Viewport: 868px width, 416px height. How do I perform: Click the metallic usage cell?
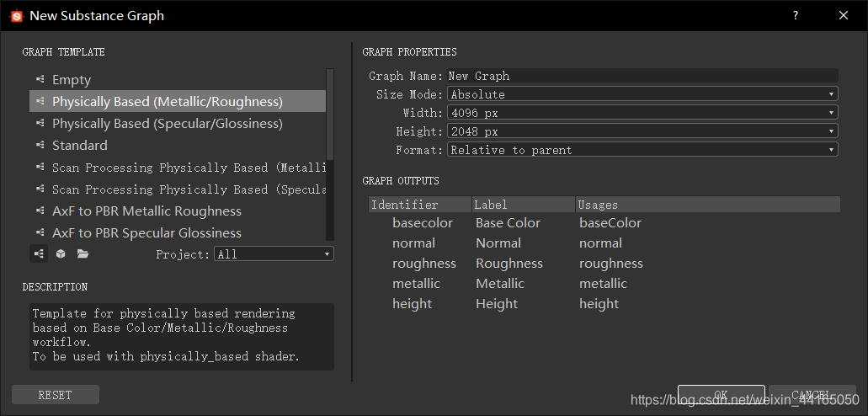[604, 284]
